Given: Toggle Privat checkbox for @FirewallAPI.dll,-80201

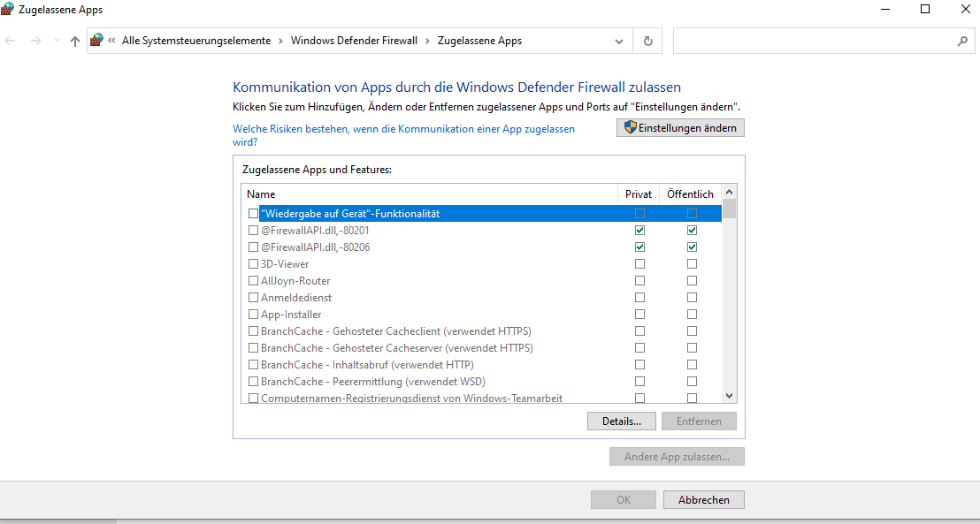Looking at the screenshot, I should pyautogui.click(x=640, y=231).
